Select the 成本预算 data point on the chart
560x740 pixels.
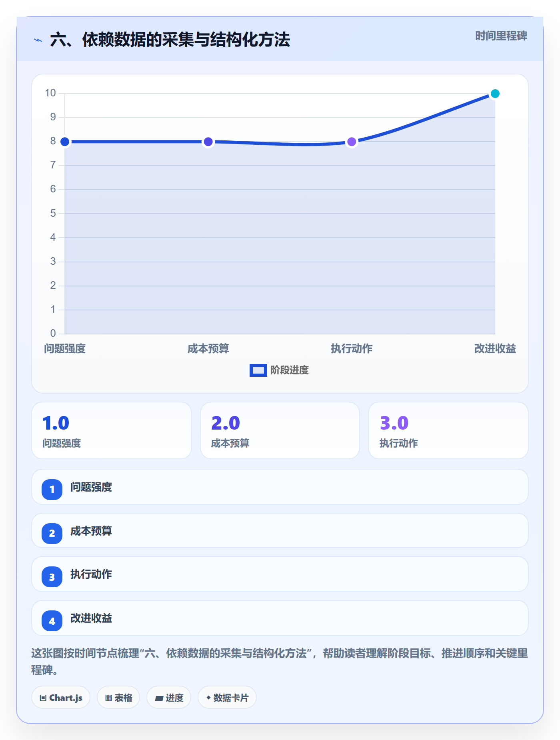pos(208,142)
